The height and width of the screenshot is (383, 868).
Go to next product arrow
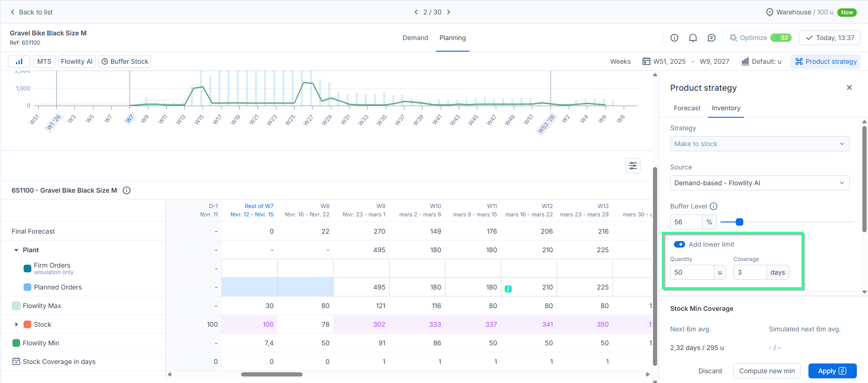point(449,12)
